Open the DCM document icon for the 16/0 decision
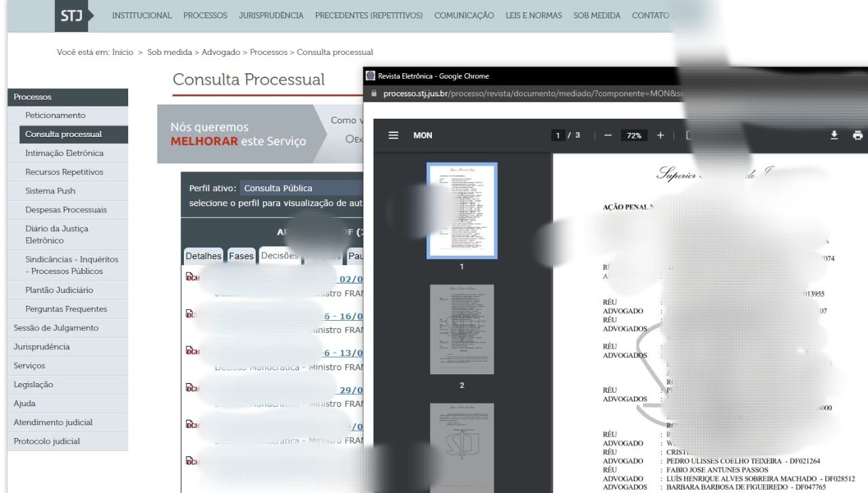 click(x=193, y=314)
